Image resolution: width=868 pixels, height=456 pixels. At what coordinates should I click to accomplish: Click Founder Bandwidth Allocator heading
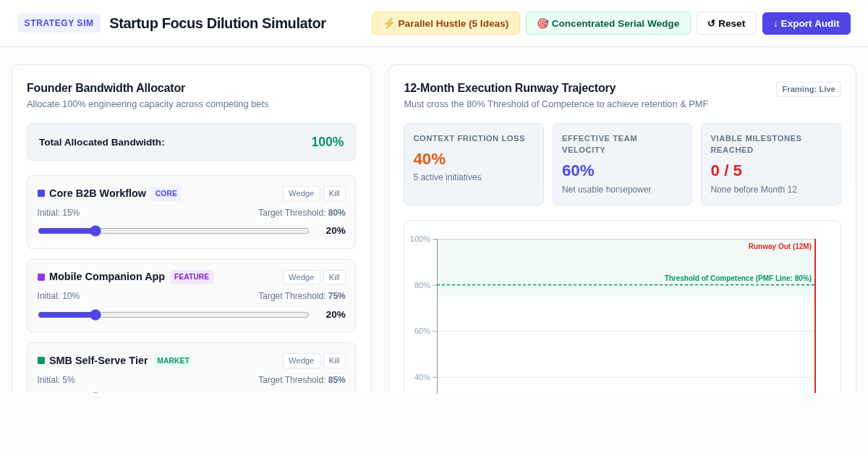[x=106, y=88]
